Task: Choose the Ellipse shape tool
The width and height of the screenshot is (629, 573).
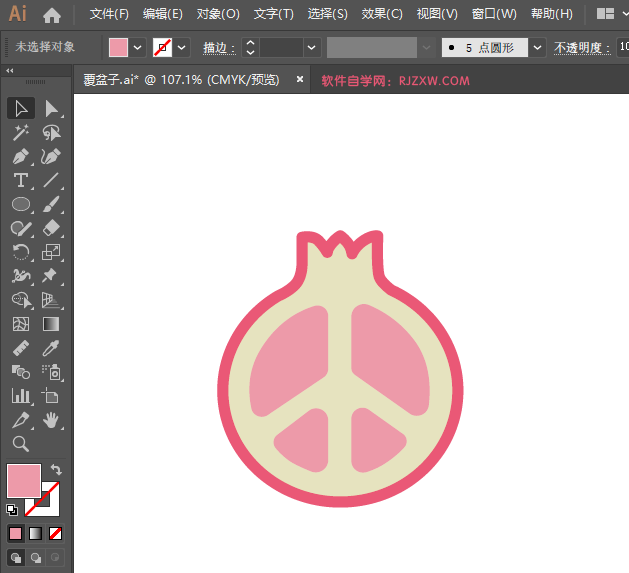Action: [20, 204]
